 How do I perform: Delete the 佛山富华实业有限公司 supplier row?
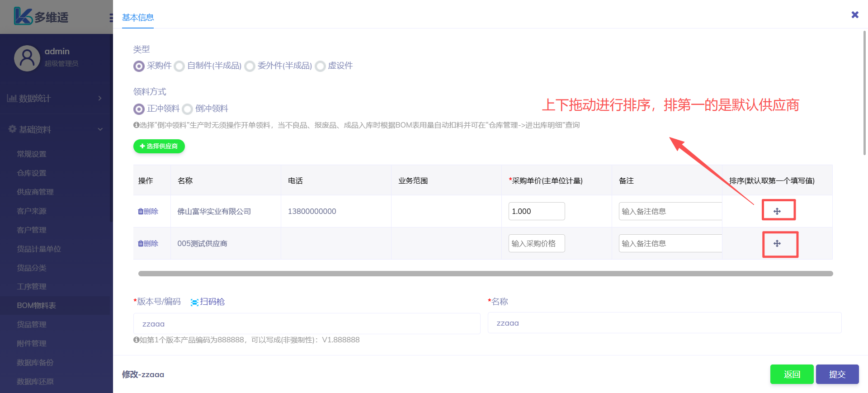[148, 211]
